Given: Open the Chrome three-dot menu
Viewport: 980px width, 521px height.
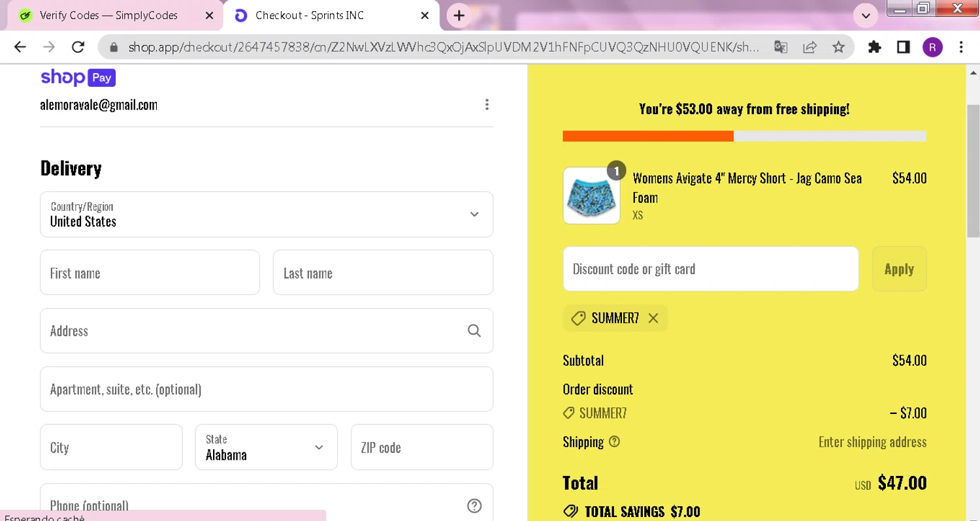Looking at the screenshot, I should coord(961,47).
